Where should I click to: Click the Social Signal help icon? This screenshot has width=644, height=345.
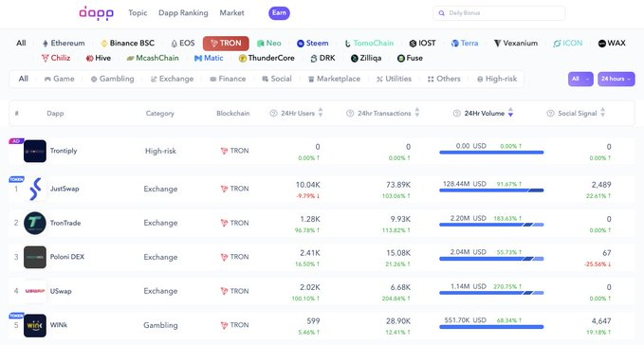[x=550, y=113]
